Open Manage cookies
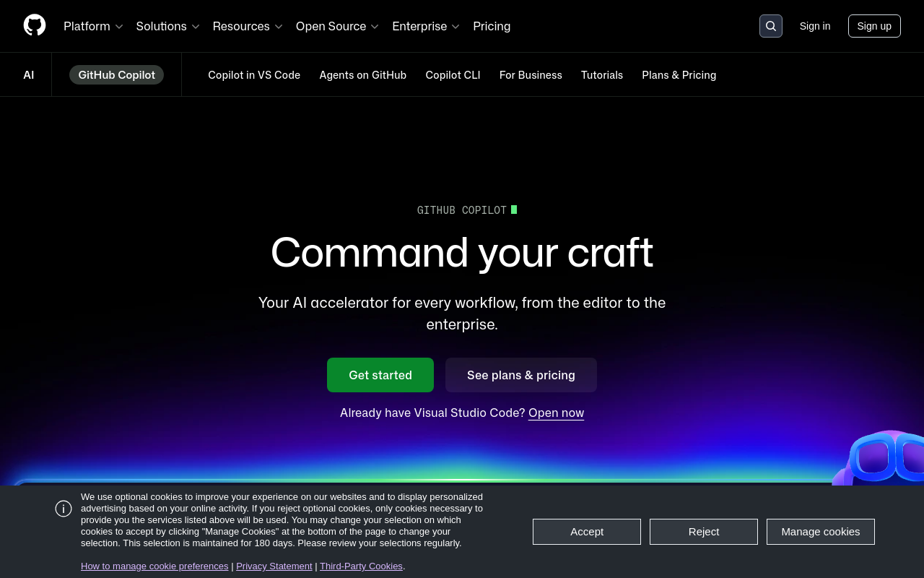Image resolution: width=924 pixels, height=578 pixels. click(x=821, y=532)
